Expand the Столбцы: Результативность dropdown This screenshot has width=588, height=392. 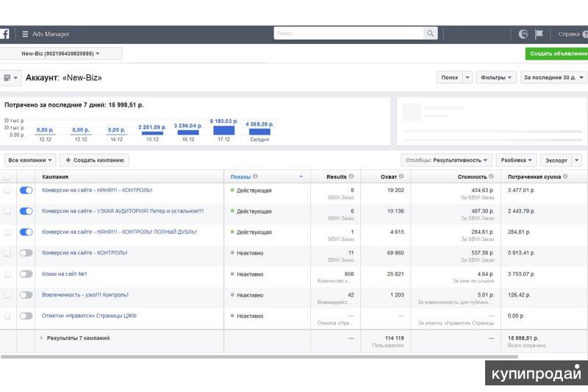coord(446,160)
